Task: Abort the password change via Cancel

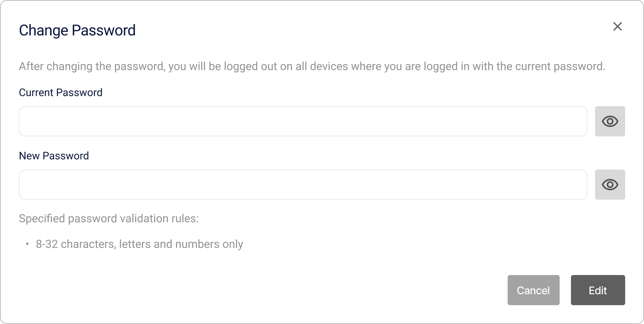Action: coord(533,290)
